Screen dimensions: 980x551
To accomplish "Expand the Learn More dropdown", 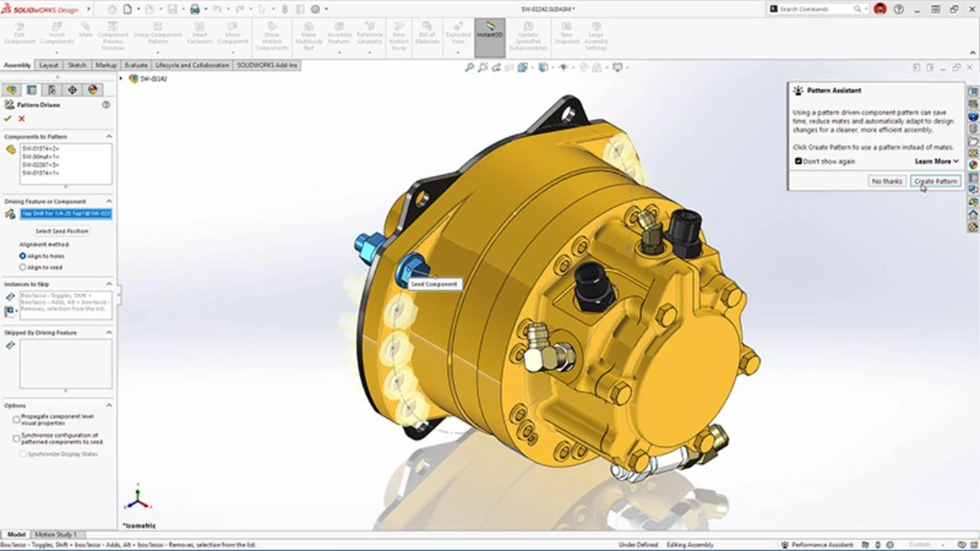I will click(936, 161).
